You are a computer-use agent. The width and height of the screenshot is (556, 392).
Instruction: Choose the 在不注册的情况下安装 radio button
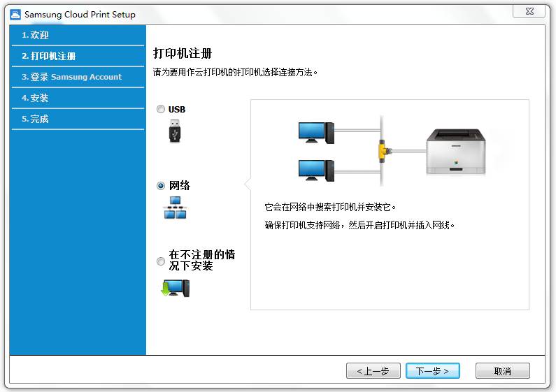(161, 261)
